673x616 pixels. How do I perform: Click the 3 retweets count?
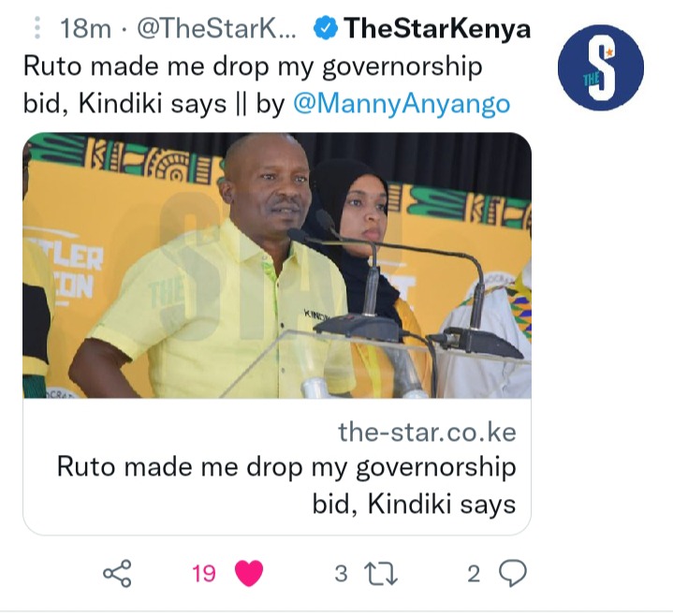tap(341, 574)
